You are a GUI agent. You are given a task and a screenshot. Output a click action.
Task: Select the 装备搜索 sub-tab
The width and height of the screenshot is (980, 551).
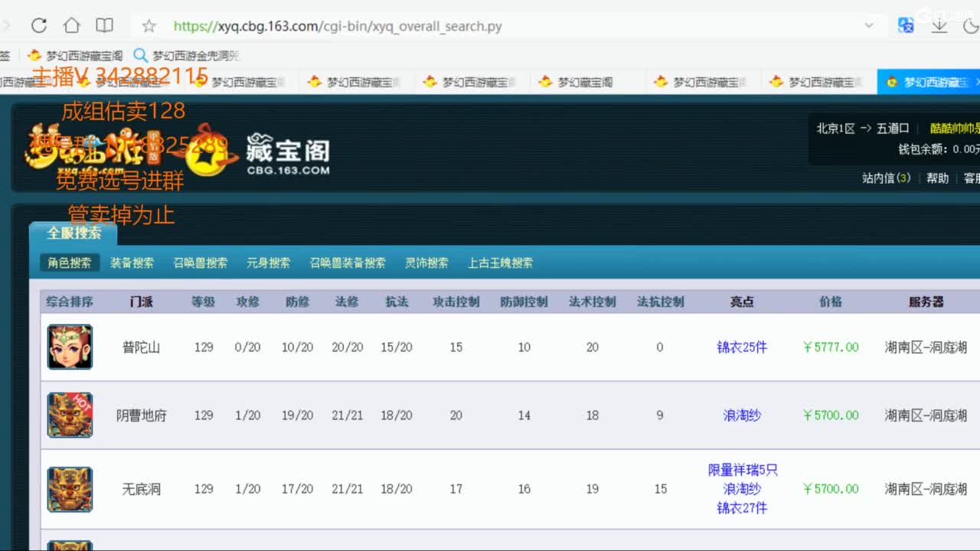[132, 262]
